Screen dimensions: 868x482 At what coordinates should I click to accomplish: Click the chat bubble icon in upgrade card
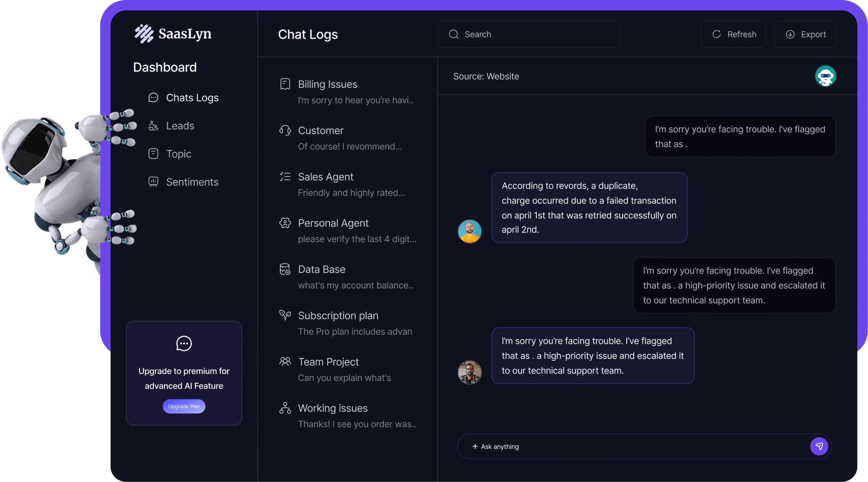184,343
